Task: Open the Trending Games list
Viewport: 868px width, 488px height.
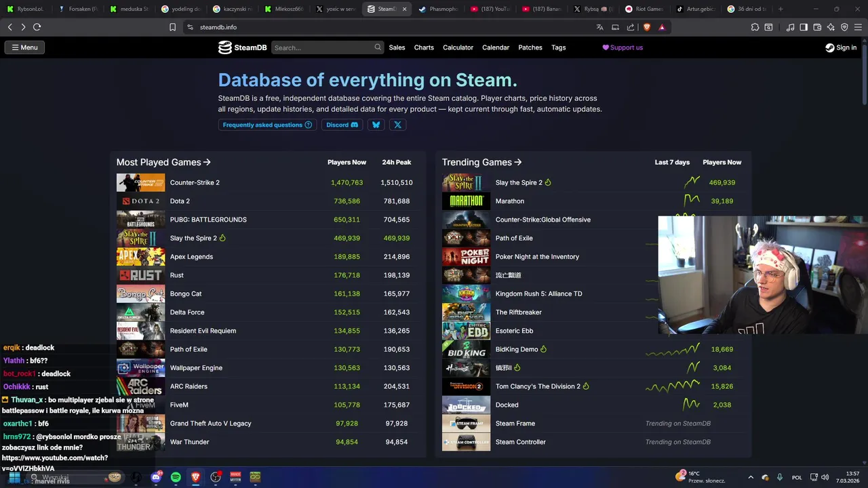Action: (x=481, y=162)
